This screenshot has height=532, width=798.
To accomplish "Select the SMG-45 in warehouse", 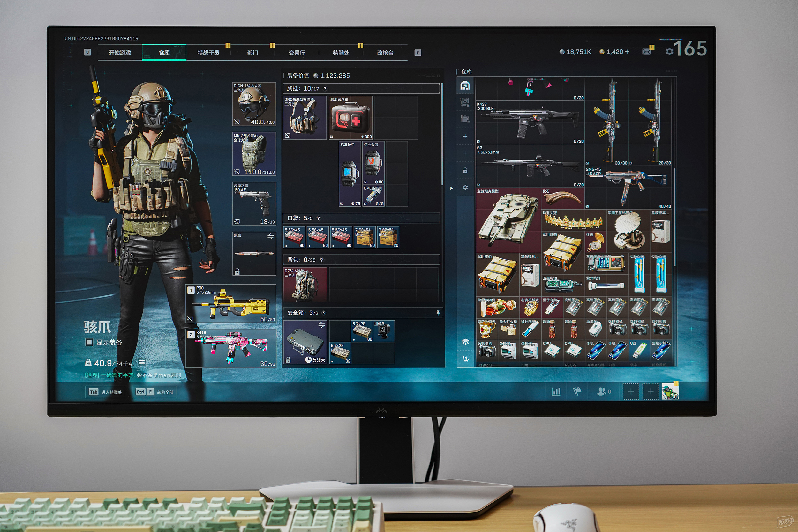I will pos(628,187).
